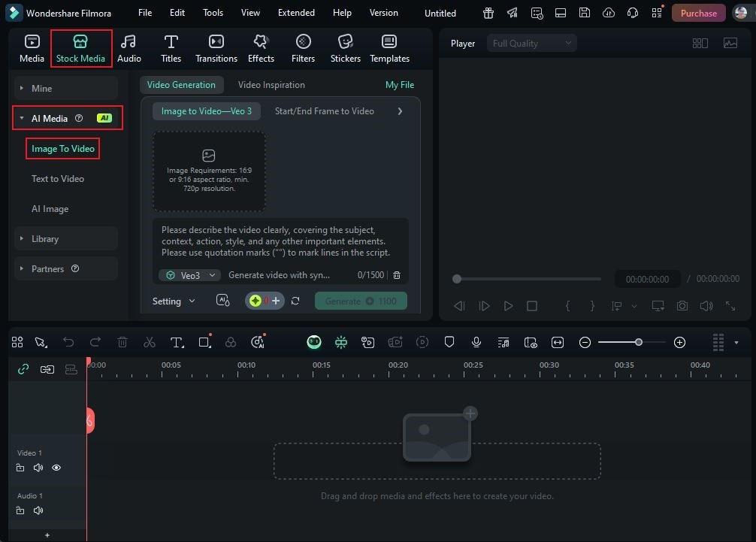Select the text tool in timeline toolbar
The height and width of the screenshot is (542, 756).
tap(177, 342)
